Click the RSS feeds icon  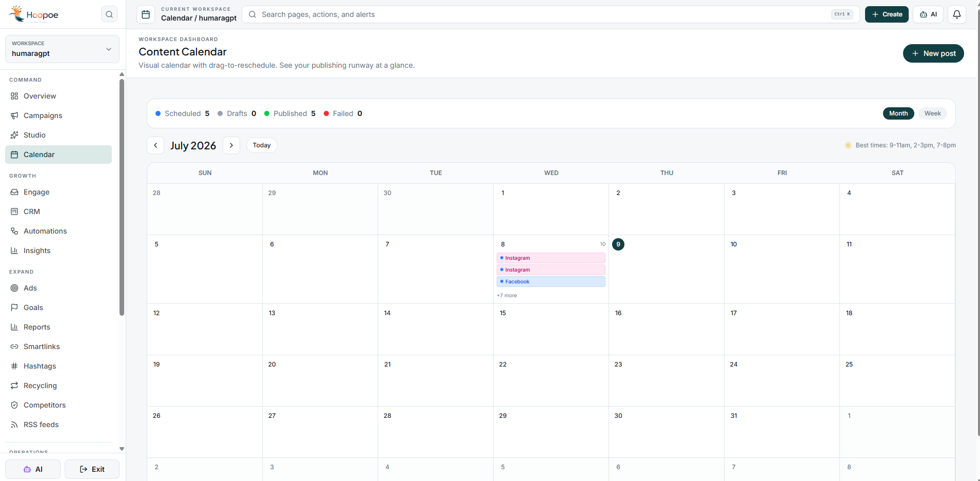coord(14,425)
